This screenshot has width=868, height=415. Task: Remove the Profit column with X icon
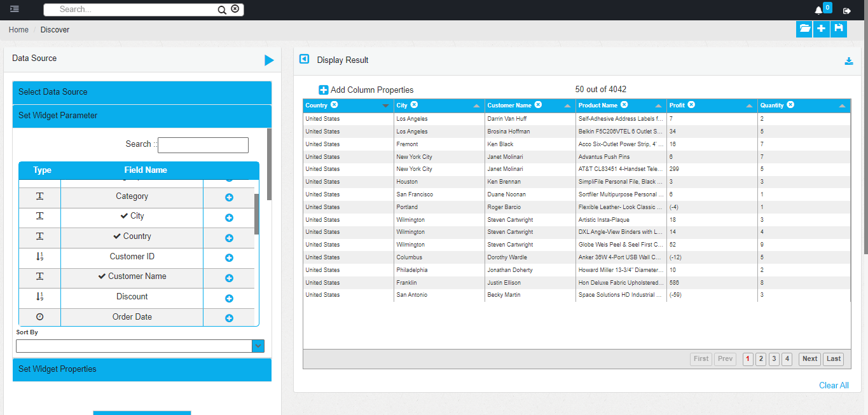691,105
